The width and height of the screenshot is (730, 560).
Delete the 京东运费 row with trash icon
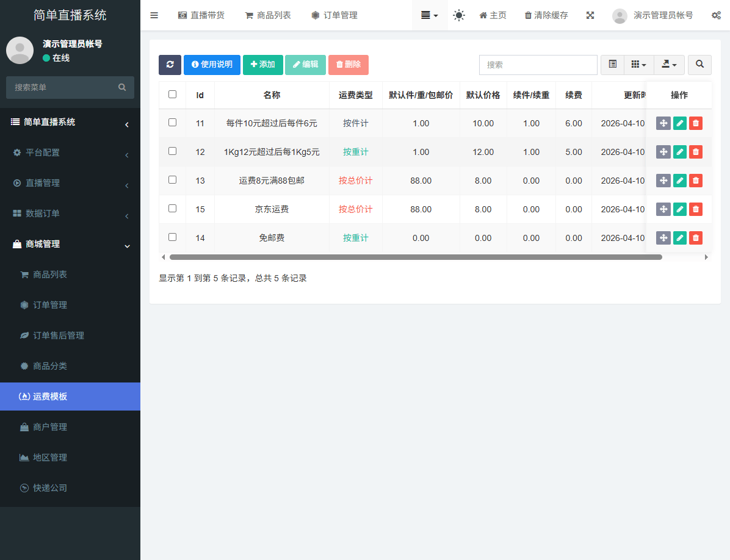pyautogui.click(x=696, y=209)
